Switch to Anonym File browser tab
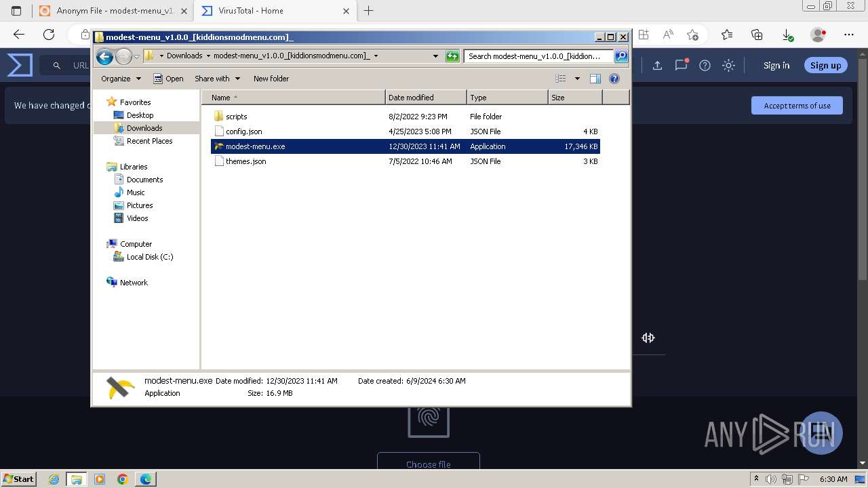 [x=113, y=11]
